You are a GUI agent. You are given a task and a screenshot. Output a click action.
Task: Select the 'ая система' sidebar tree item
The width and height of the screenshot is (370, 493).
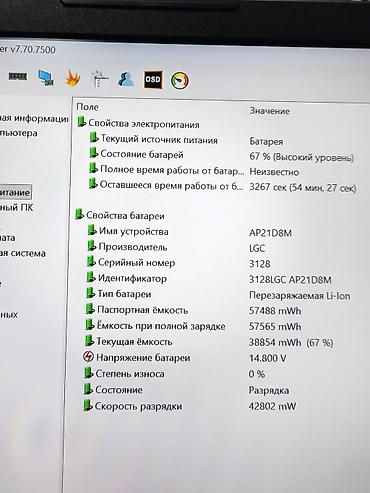[23, 253]
